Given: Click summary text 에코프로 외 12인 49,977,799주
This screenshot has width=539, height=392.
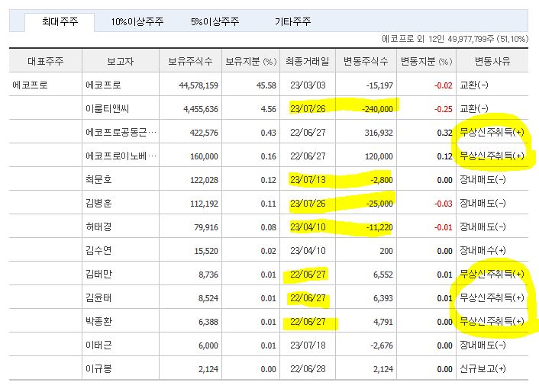Looking at the screenshot, I should point(438,39).
